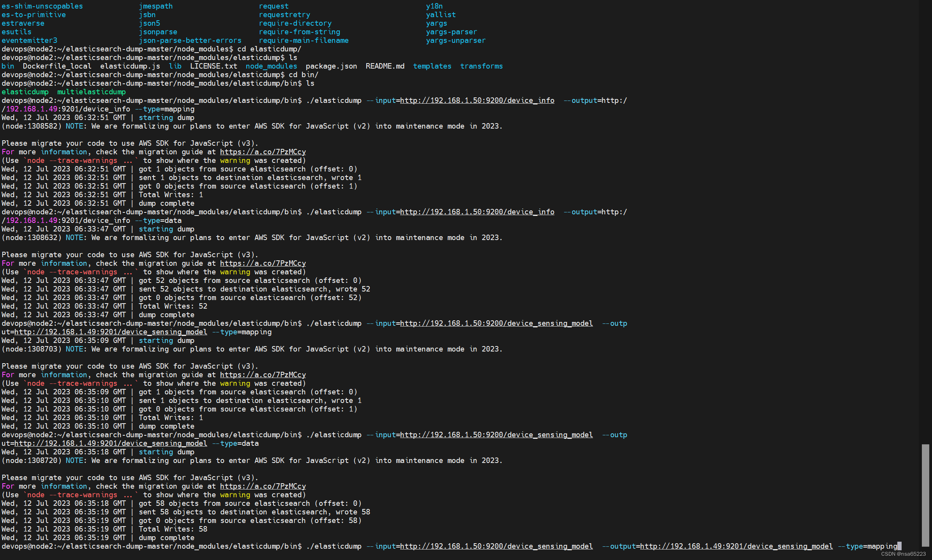Click the 'transforms' directory name

click(x=481, y=66)
